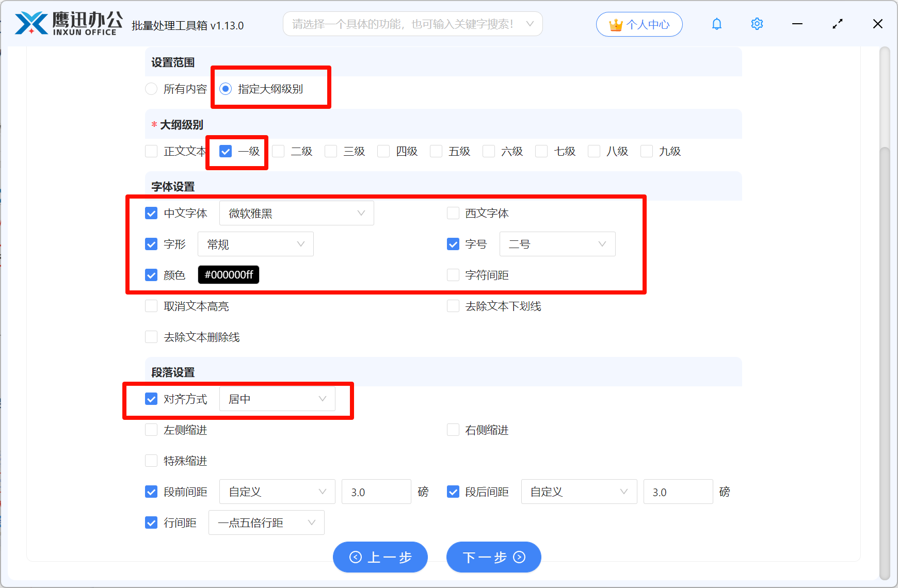The height and width of the screenshot is (588, 898).
Task: Click the 下一步 button
Action: click(x=493, y=557)
